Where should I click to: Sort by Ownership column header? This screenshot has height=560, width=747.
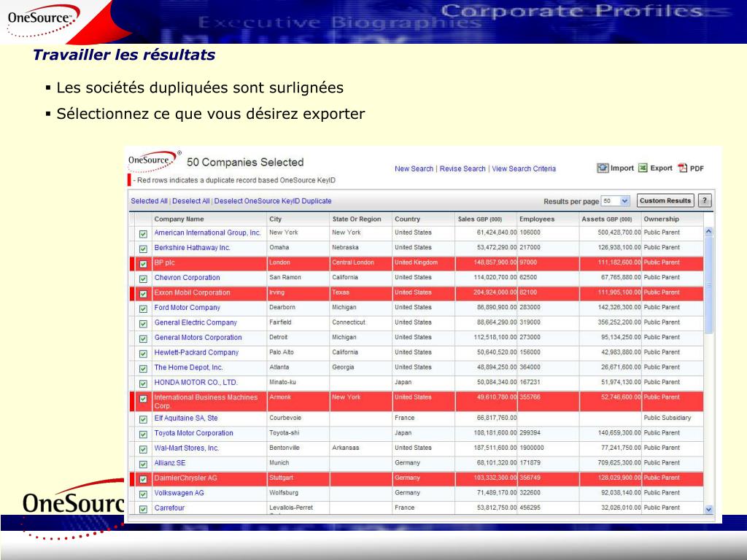pos(661,219)
